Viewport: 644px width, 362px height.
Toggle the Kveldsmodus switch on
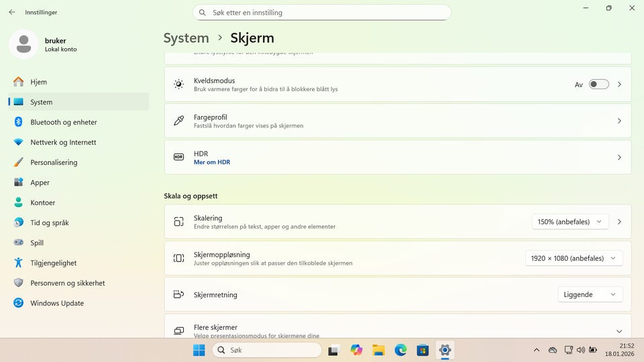pos(599,84)
